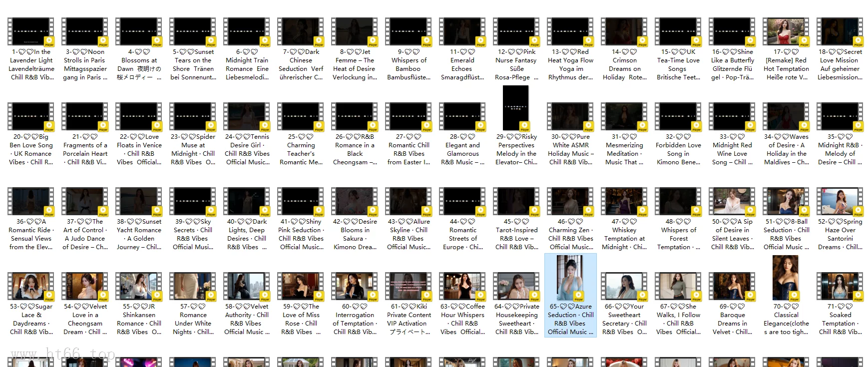Viewport: 868px width, 367px height.
Task: Click the highlighted '65- Azure Seduction' thumbnail
Action: tap(570, 278)
